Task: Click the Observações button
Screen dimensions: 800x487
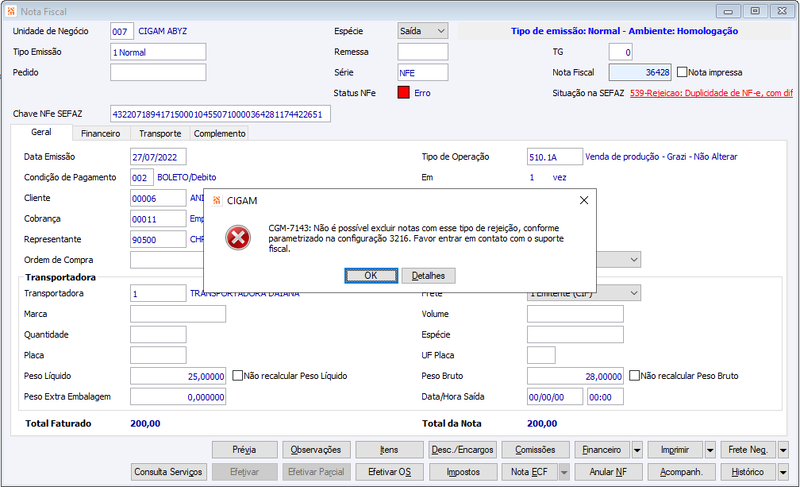Action: tap(316, 450)
